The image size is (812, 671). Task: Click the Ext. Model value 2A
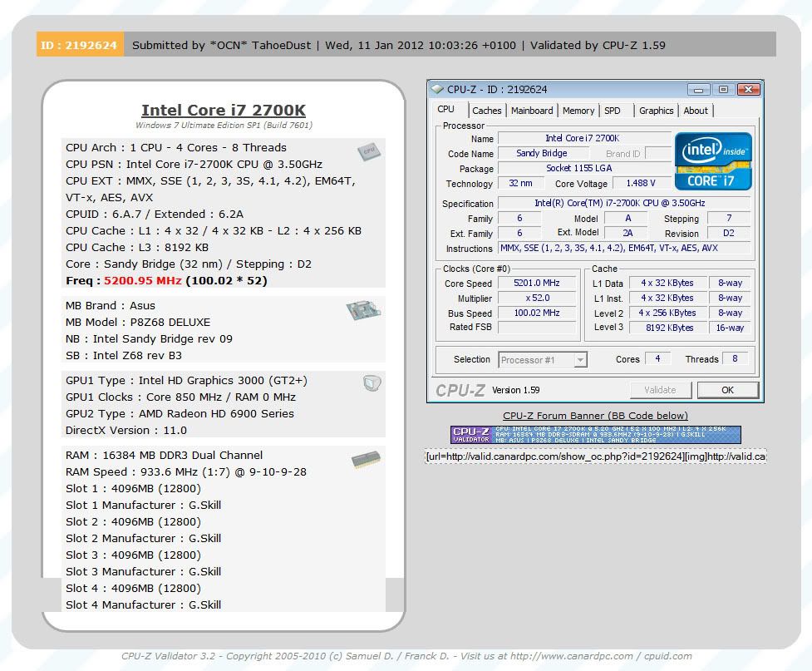coord(627,233)
